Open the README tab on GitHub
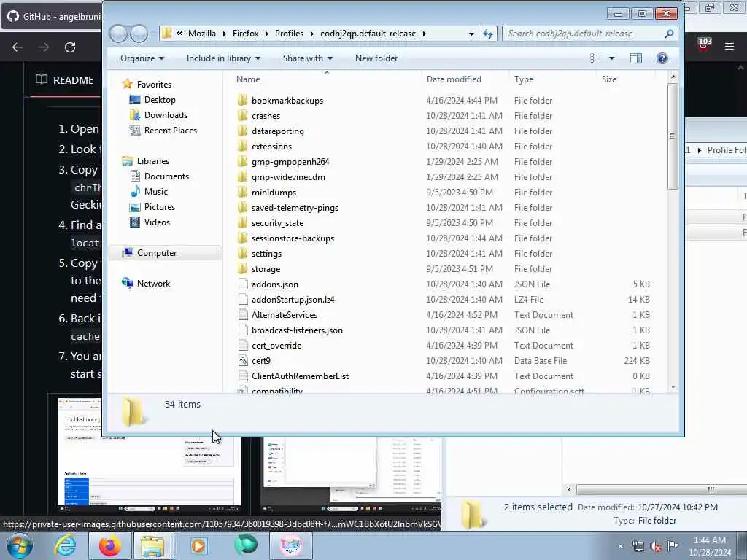Screen dimensions: 747x560 click(x=65, y=80)
